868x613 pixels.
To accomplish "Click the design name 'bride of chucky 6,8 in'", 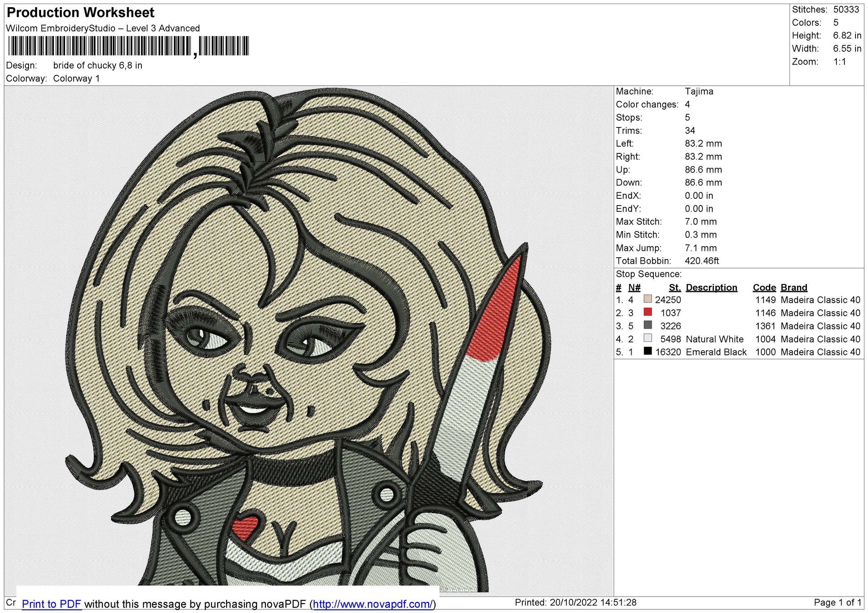I will coord(98,66).
